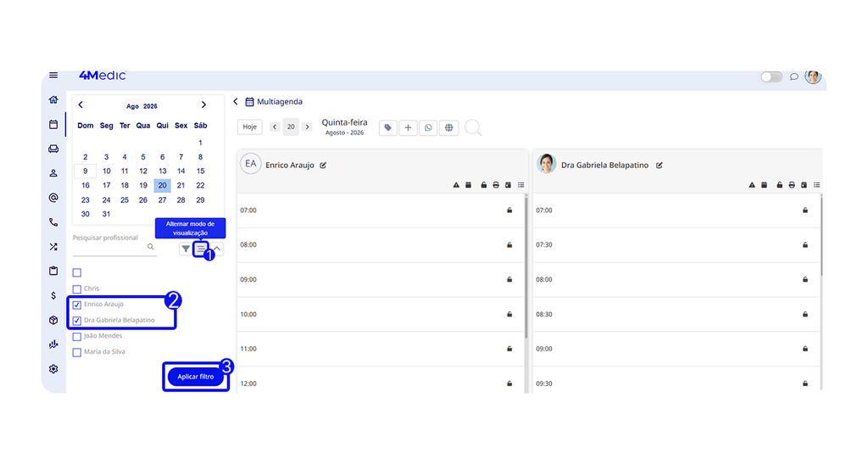The image size is (868, 465).
Task: Toggle the switch in the top bar
Action: (771, 77)
